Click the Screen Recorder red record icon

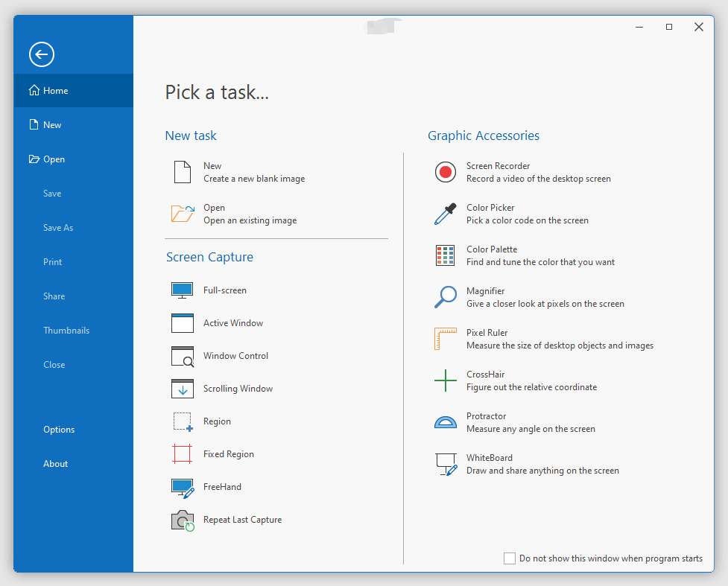coord(445,172)
